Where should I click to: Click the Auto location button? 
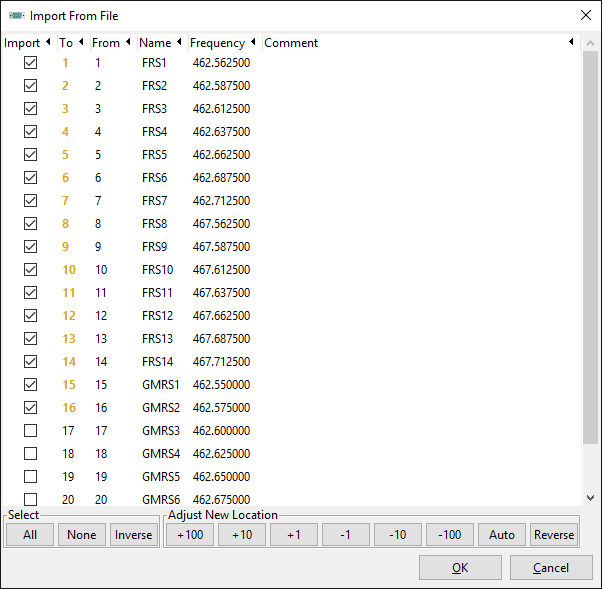tap(502, 535)
